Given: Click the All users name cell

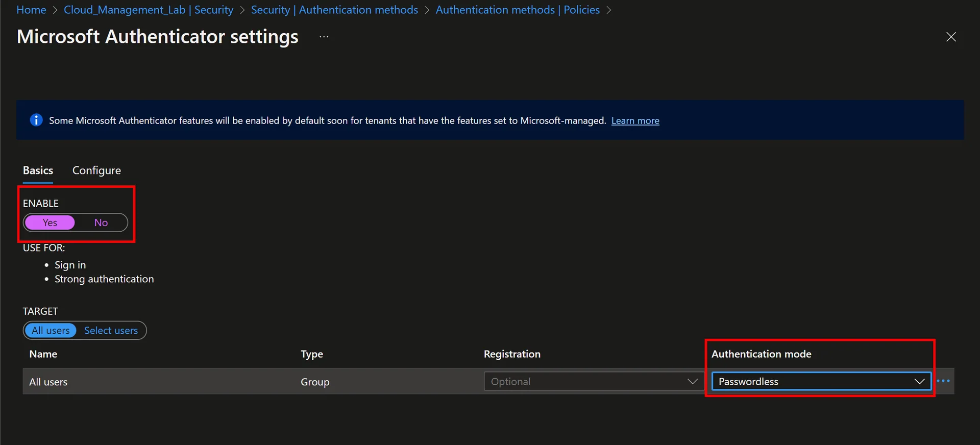Looking at the screenshot, I should (48, 382).
